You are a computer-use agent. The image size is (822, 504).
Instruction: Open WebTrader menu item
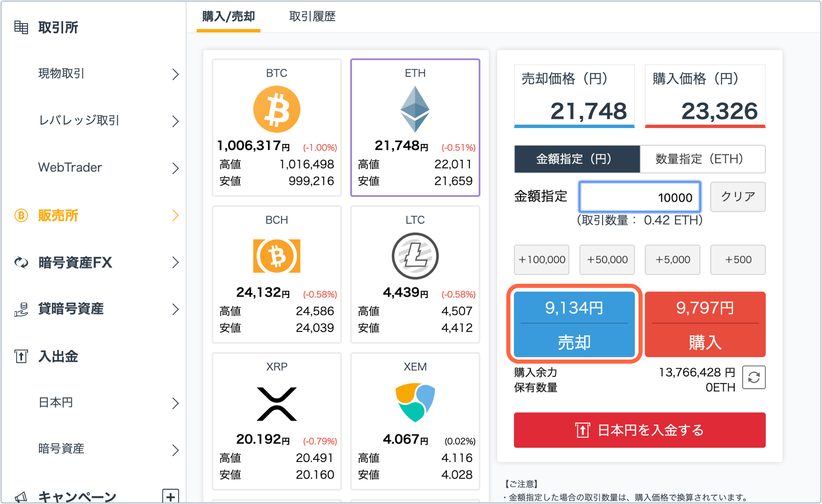pos(70,167)
